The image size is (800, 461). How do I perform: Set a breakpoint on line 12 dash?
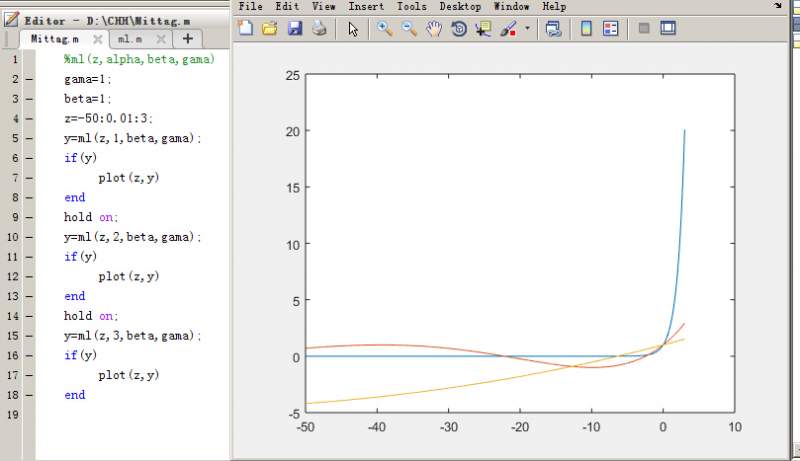click(29, 276)
